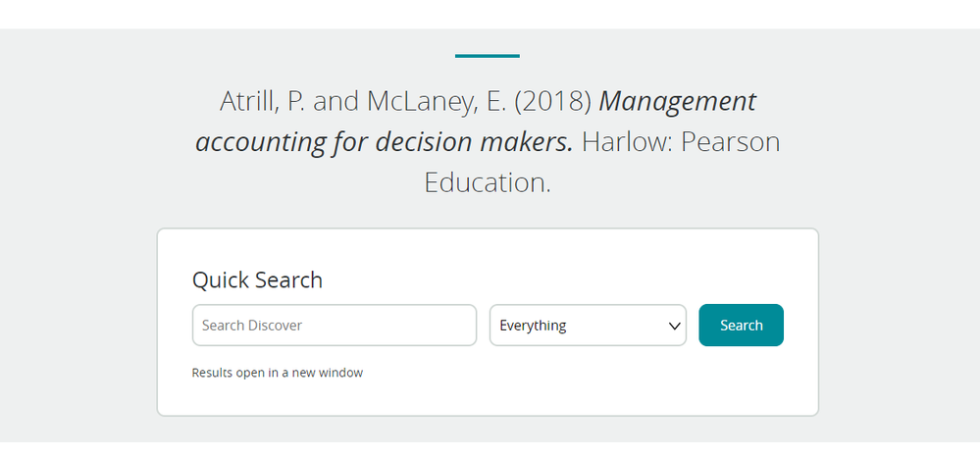Click the Search Discover input field
This screenshot has width=980, height=455.
pyautogui.click(x=334, y=326)
